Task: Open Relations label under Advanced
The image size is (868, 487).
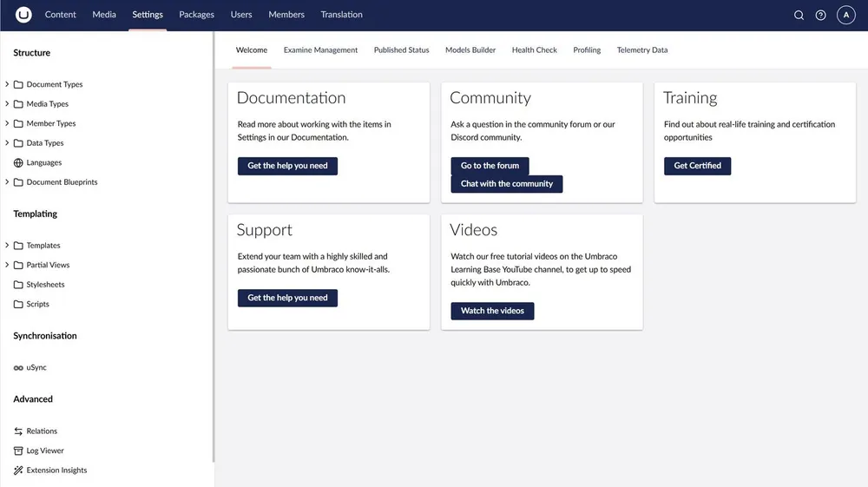Action: point(42,431)
